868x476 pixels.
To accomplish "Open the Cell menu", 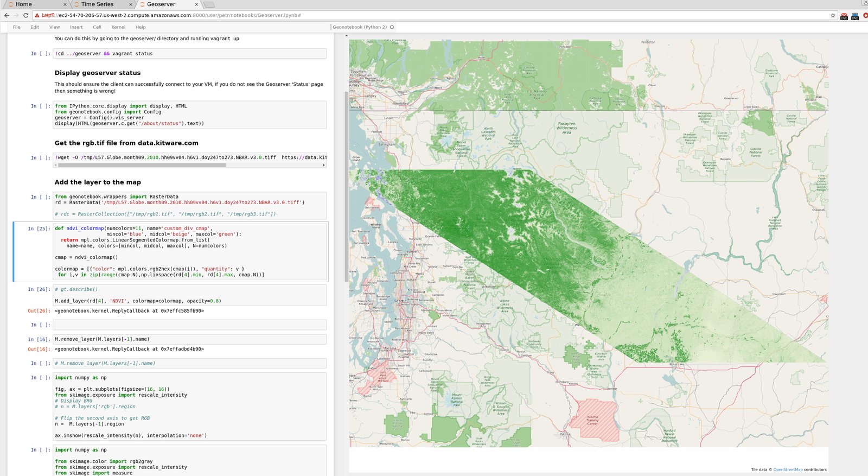I will coord(97,27).
